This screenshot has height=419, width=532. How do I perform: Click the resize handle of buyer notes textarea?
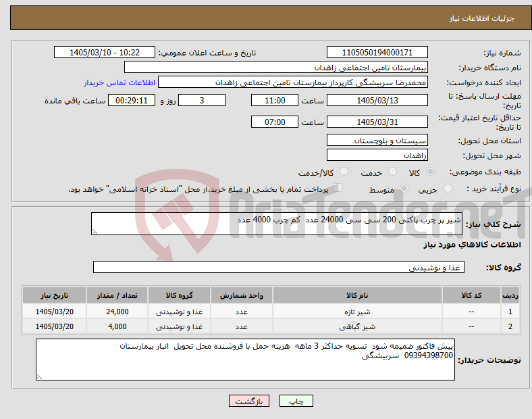pos(39,376)
